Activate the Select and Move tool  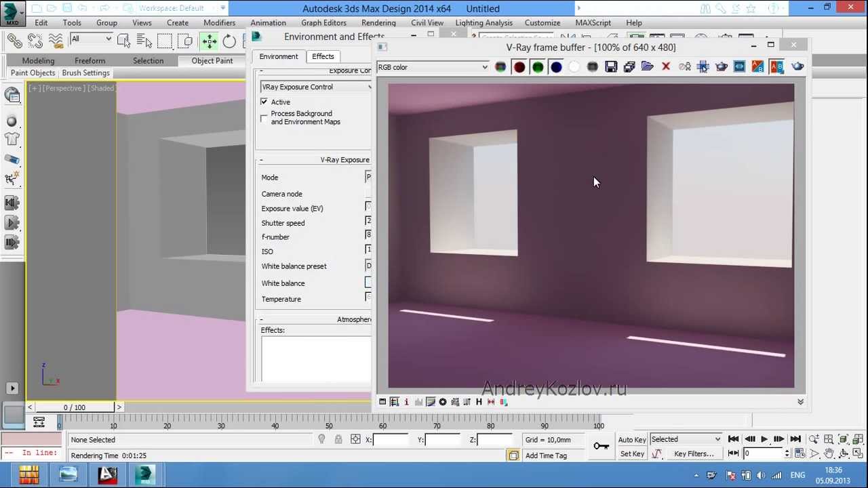209,41
